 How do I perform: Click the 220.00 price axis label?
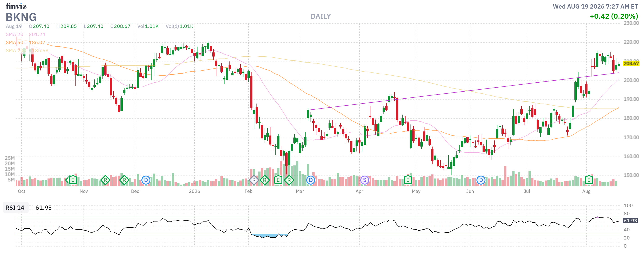(631, 42)
